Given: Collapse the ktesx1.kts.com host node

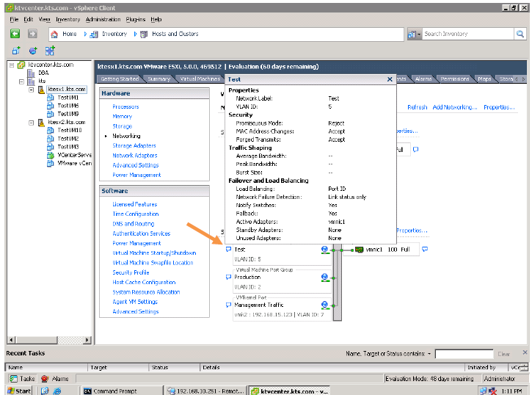Looking at the screenshot, I should (x=32, y=90).
